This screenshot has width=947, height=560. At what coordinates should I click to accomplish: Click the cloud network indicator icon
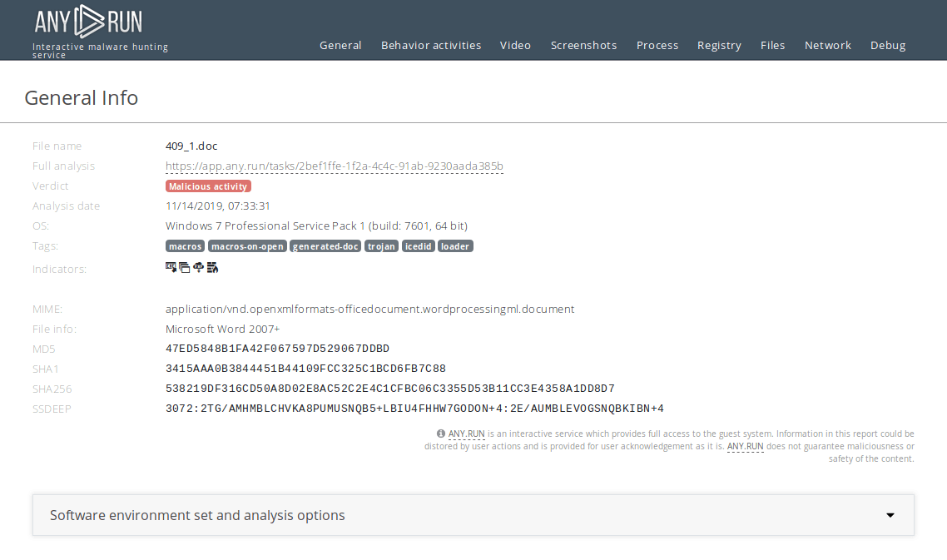tap(198, 267)
